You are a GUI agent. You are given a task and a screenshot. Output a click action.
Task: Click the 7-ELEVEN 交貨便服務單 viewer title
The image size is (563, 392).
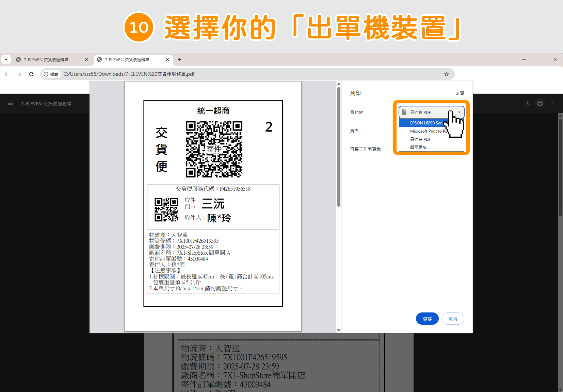pyautogui.click(x=46, y=104)
